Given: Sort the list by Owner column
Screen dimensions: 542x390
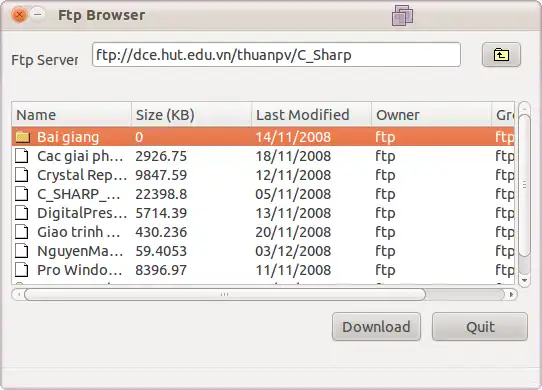Looking at the screenshot, I should (431, 115).
